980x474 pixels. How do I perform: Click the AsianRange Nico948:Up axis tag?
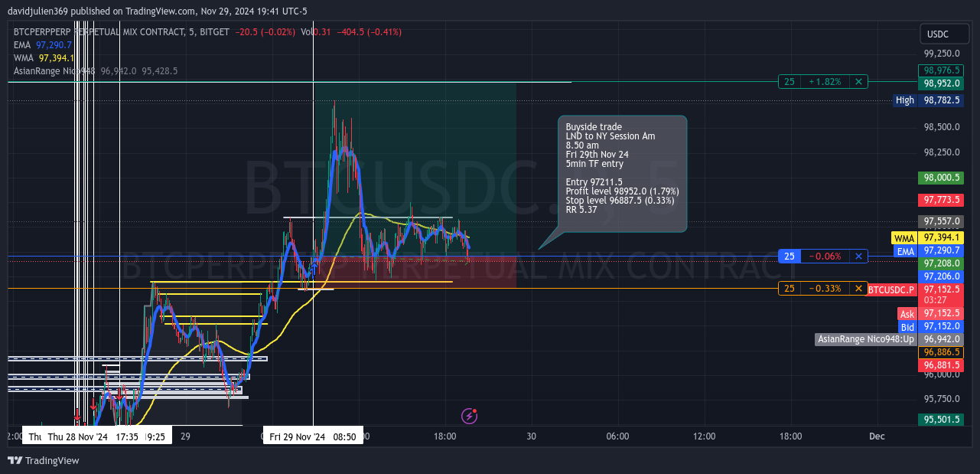click(x=889, y=339)
